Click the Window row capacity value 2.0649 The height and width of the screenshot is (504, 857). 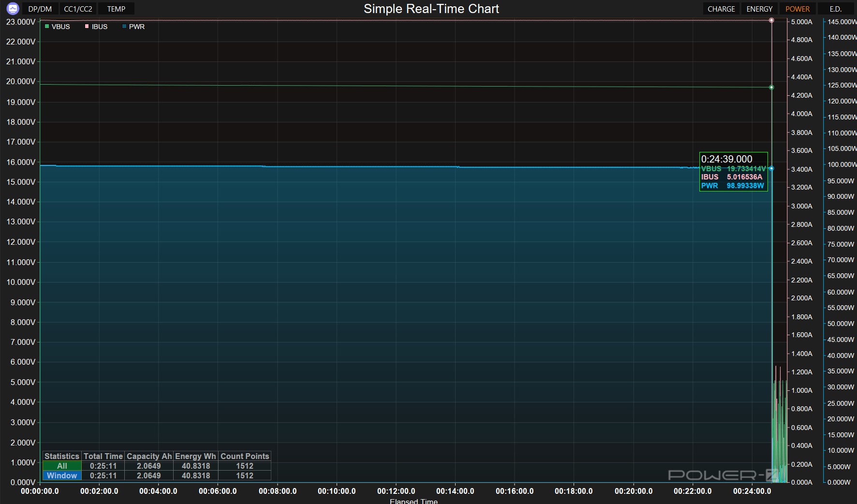(x=149, y=475)
